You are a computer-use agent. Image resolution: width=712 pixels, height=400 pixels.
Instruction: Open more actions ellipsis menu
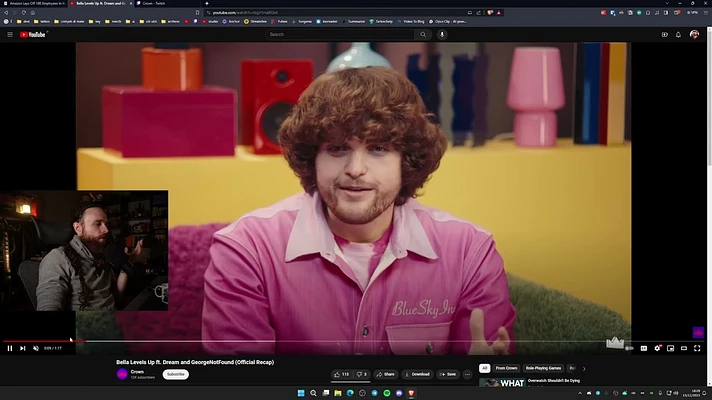(x=467, y=374)
